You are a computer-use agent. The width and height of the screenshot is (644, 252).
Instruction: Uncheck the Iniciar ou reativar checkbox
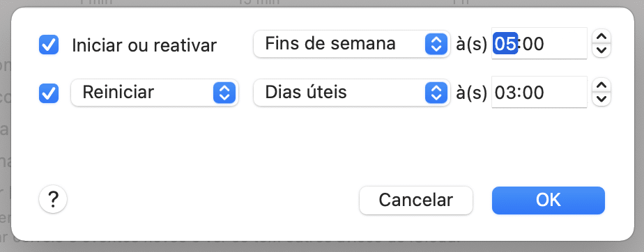[x=49, y=45]
